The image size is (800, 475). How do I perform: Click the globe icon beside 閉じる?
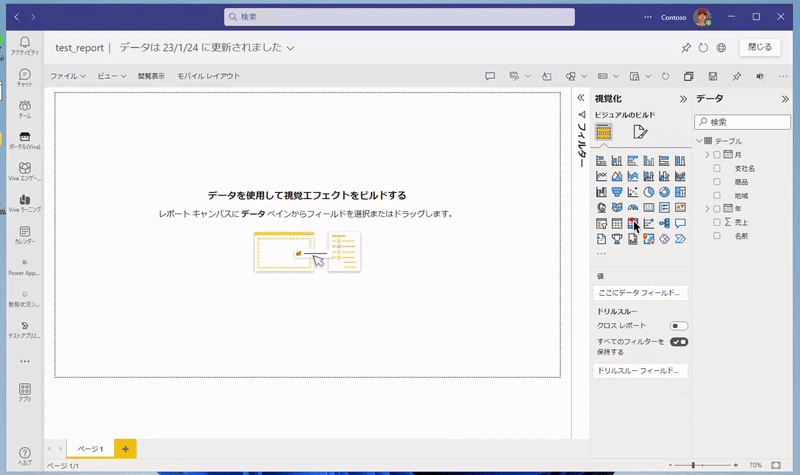(x=721, y=47)
